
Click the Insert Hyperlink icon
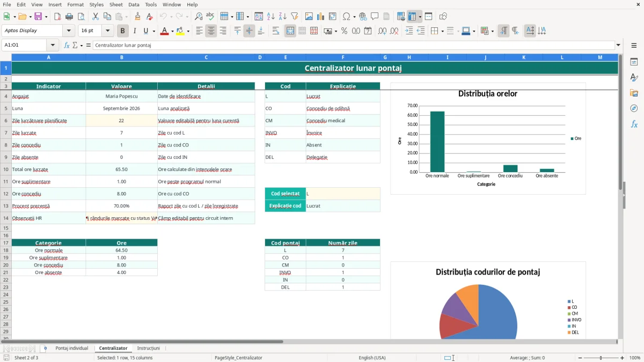[363, 17]
